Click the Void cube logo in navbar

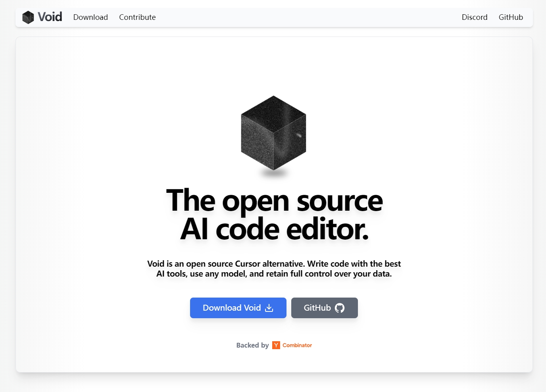click(28, 17)
